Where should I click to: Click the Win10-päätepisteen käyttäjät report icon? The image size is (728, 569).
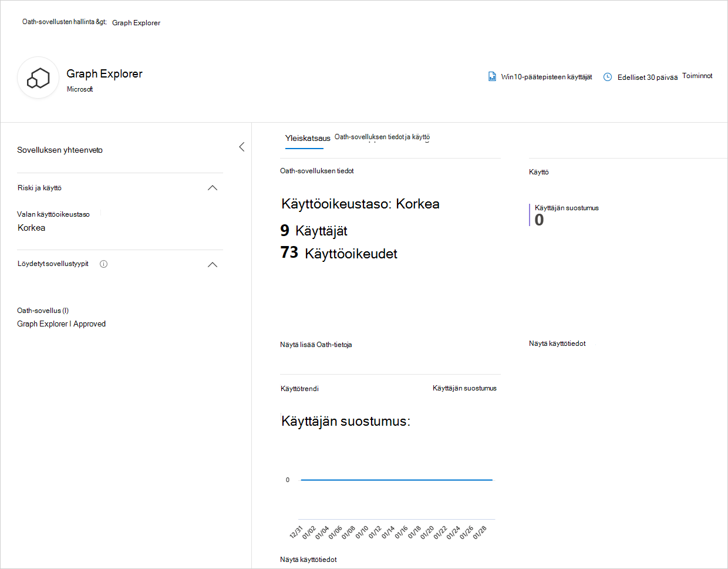(x=492, y=76)
